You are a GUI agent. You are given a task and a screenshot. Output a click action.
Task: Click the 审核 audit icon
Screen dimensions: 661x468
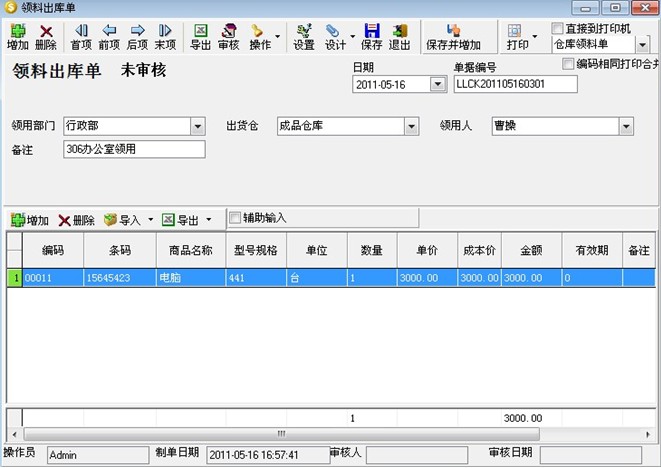[x=228, y=37]
